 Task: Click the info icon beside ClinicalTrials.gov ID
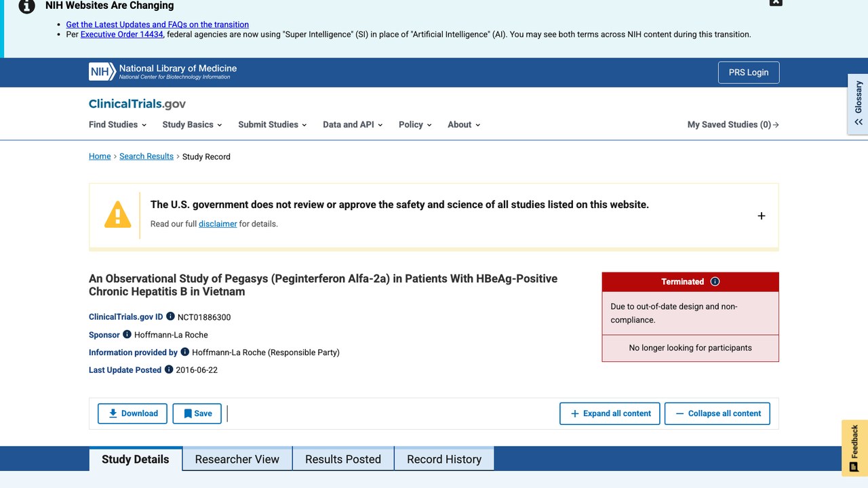pos(171,317)
